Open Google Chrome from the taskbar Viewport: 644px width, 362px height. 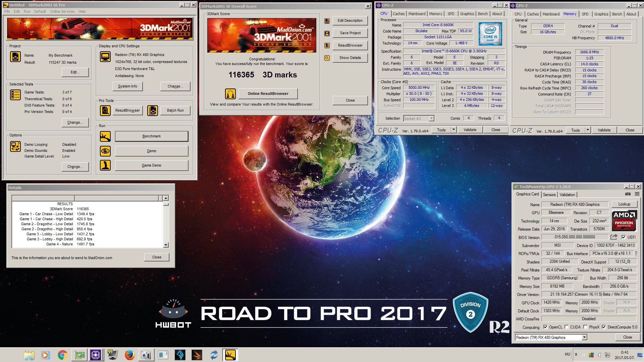pyautogui.click(x=62, y=355)
